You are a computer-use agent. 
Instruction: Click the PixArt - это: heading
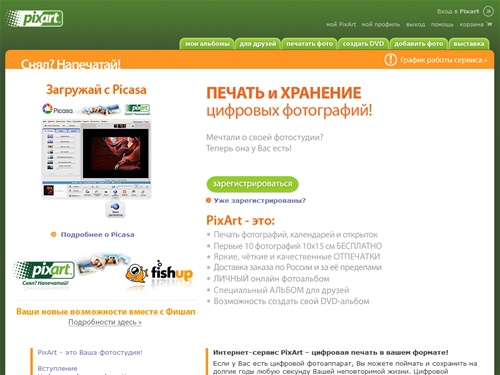(x=240, y=220)
